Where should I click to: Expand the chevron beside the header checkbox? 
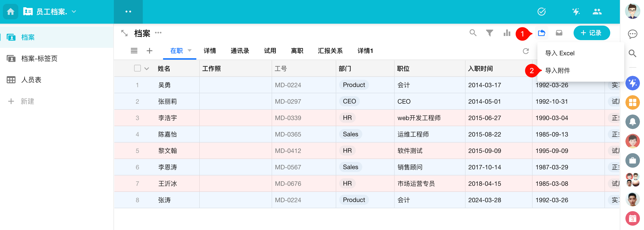click(x=147, y=68)
